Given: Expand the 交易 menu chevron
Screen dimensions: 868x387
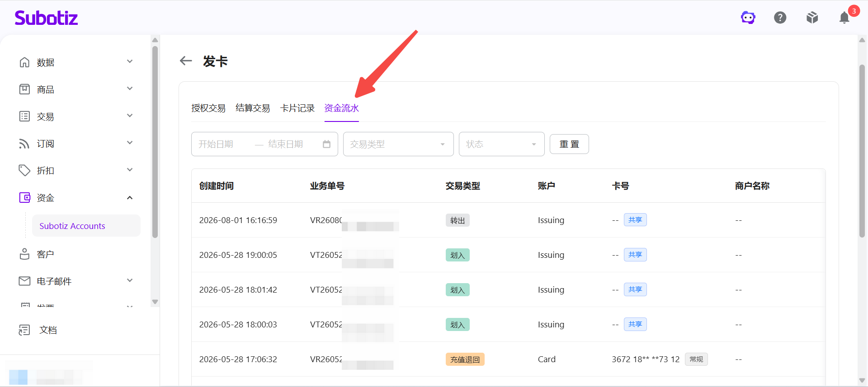Looking at the screenshot, I should 130,116.
